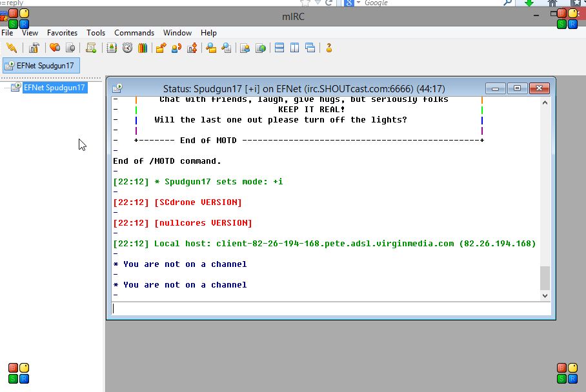Image resolution: width=586 pixels, height=392 pixels.
Task: Open the Help menu
Action: pos(208,33)
